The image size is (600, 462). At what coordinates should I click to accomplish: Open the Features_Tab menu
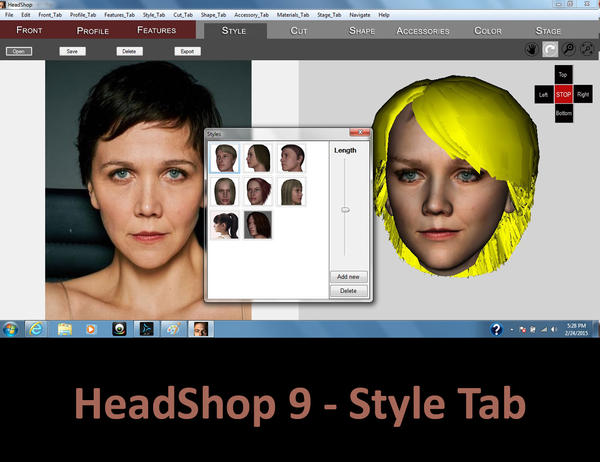pos(119,15)
